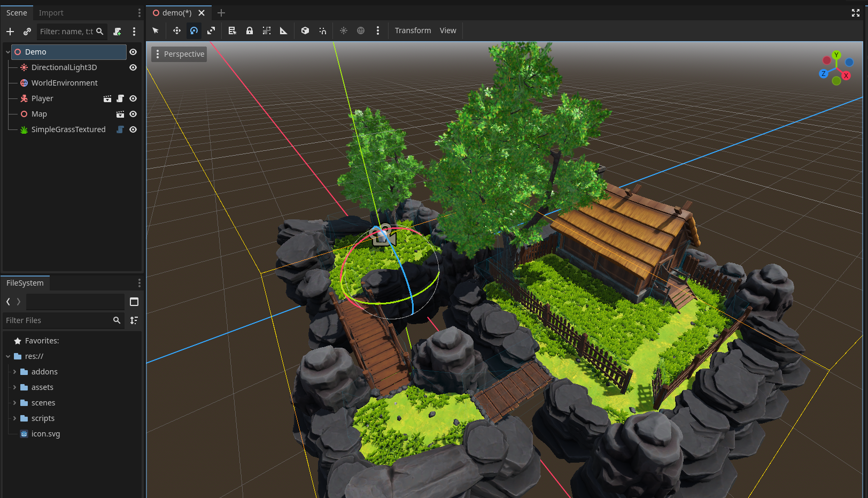
Task: Open the Map scene in editor icon
Action: [120, 114]
